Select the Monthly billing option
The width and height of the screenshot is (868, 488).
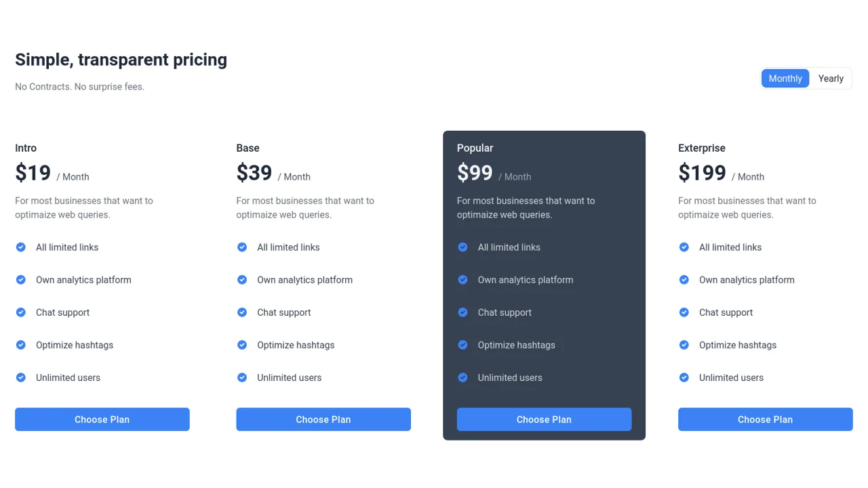click(x=785, y=78)
